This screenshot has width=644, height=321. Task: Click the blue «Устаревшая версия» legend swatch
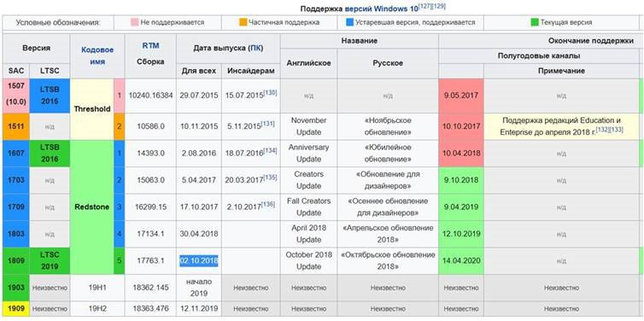click(x=350, y=22)
